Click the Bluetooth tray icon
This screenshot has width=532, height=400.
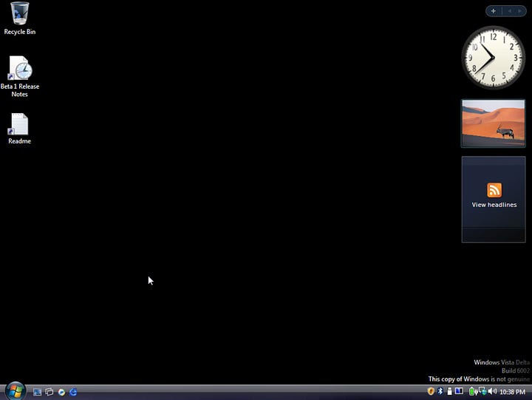tap(440, 391)
